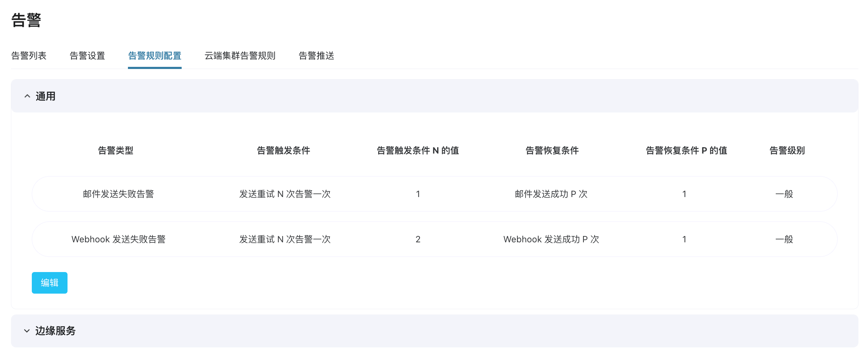Click N value 2 in Webhook row
Viewport: 868px width, 358px height.
418,239
